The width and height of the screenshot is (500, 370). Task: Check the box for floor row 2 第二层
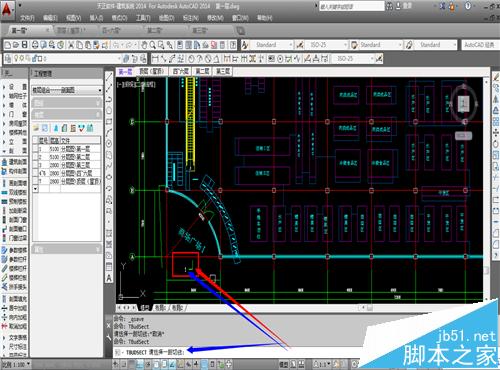pyautogui.click(x=35, y=157)
